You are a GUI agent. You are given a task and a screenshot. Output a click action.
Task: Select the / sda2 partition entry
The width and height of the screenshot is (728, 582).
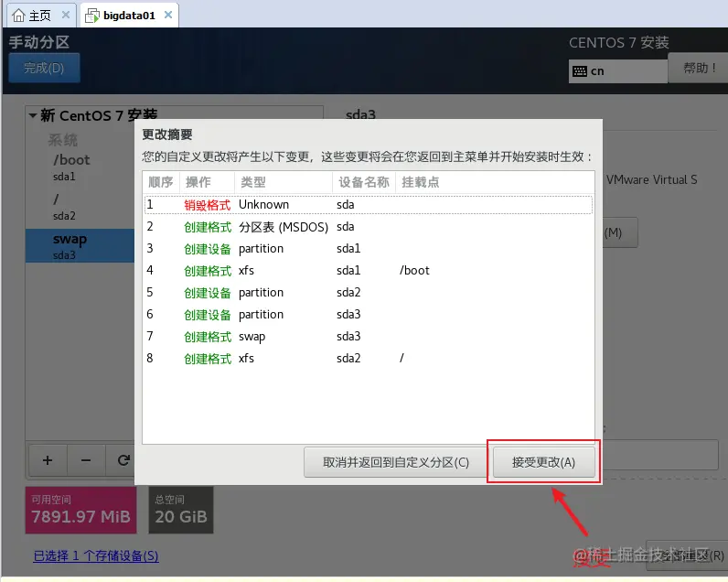80,207
